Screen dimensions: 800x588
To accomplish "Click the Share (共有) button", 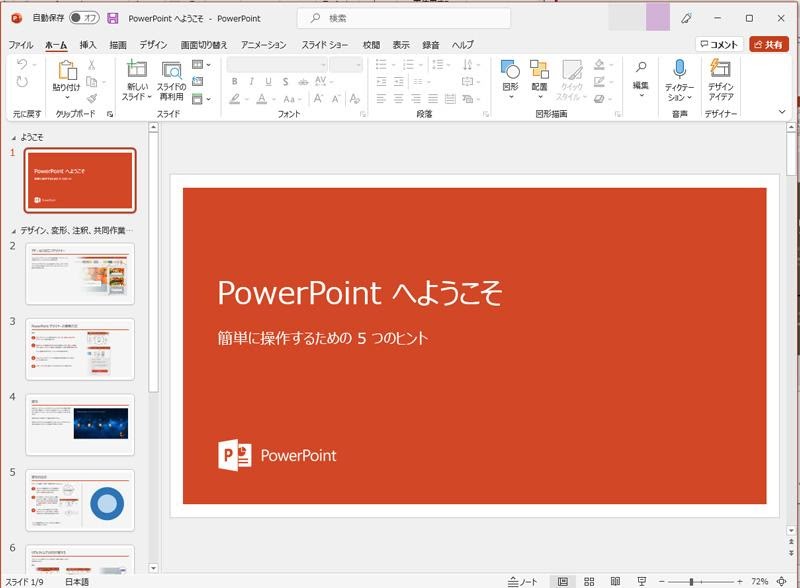I will 769,45.
